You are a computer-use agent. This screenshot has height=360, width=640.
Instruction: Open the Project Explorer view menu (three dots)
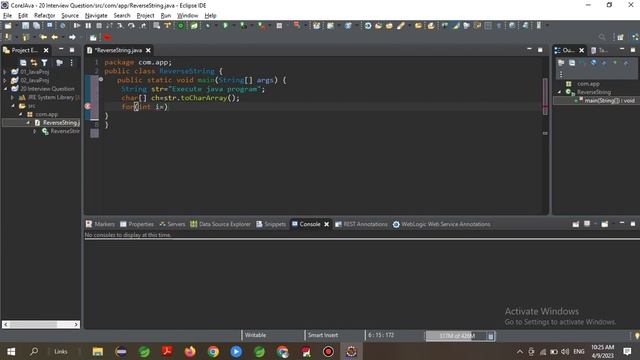point(71,62)
